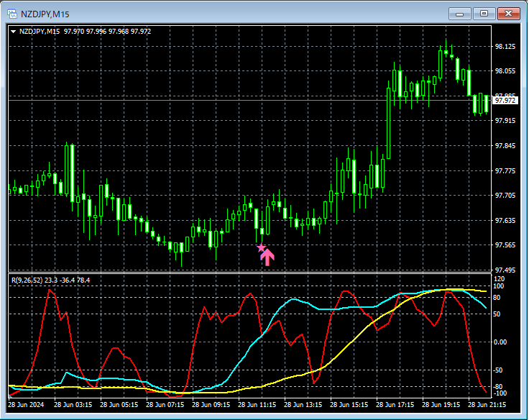Click the 28 Jun 09:15 time label
The height and width of the screenshot is (420, 529).
[211, 404]
